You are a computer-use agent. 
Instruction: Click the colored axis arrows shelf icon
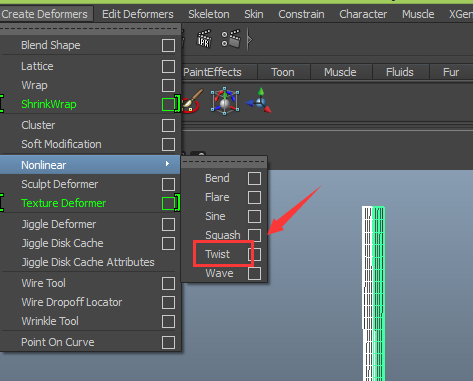[x=259, y=100]
